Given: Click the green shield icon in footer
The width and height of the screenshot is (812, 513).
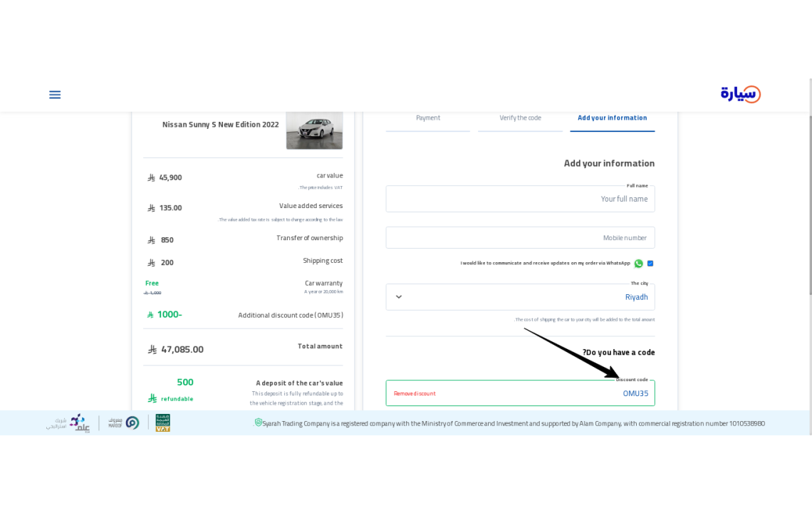Looking at the screenshot, I should (258, 423).
